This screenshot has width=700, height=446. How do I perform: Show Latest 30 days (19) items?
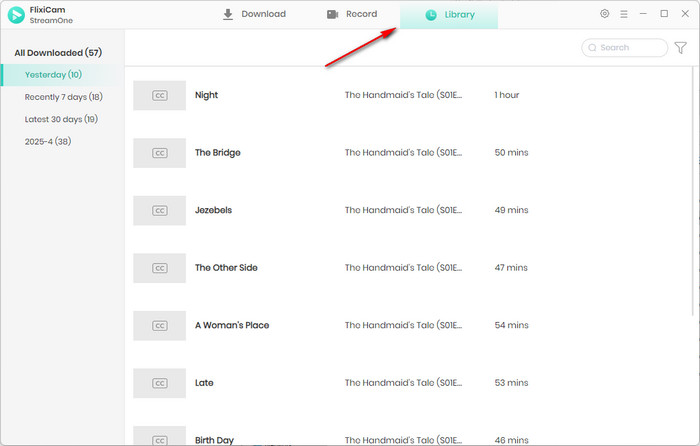pyautogui.click(x=61, y=119)
